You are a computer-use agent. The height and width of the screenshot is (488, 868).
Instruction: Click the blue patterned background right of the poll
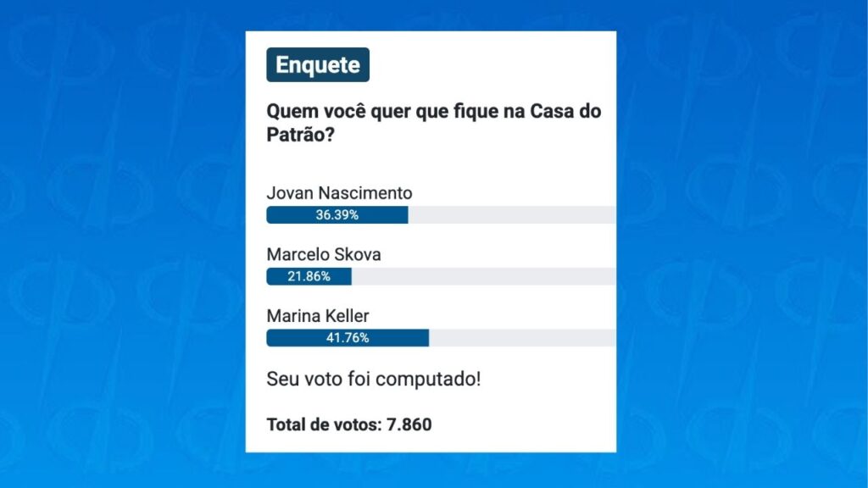click(x=742, y=244)
